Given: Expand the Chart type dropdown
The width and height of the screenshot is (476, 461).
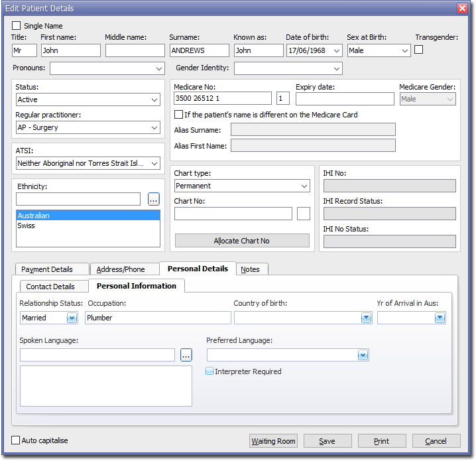Looking at the screenshot, I should pyautogui.click(x=304, y=186).
